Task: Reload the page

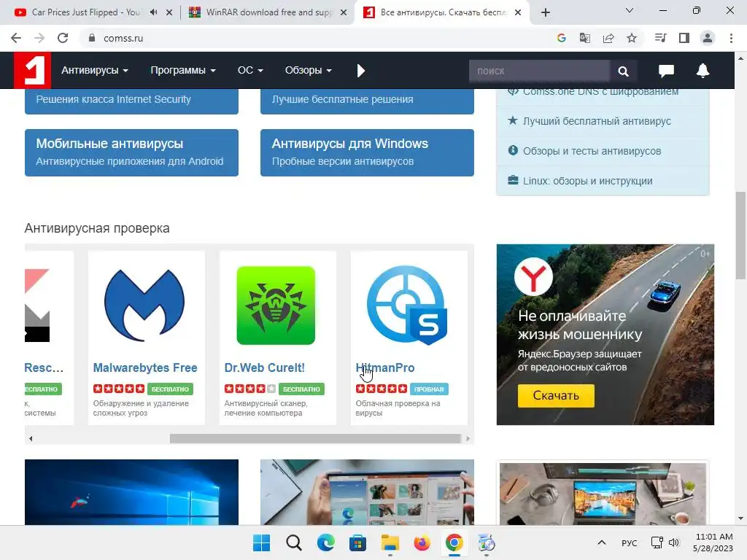Action: tap(63, 38)
